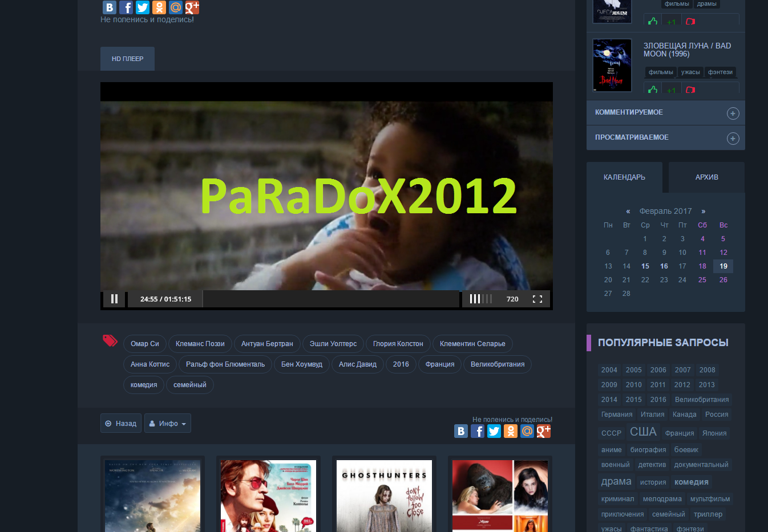This screenshot has height=532, width=768.
Task: Share via Twitter icon below the tags
Action: 494,431
